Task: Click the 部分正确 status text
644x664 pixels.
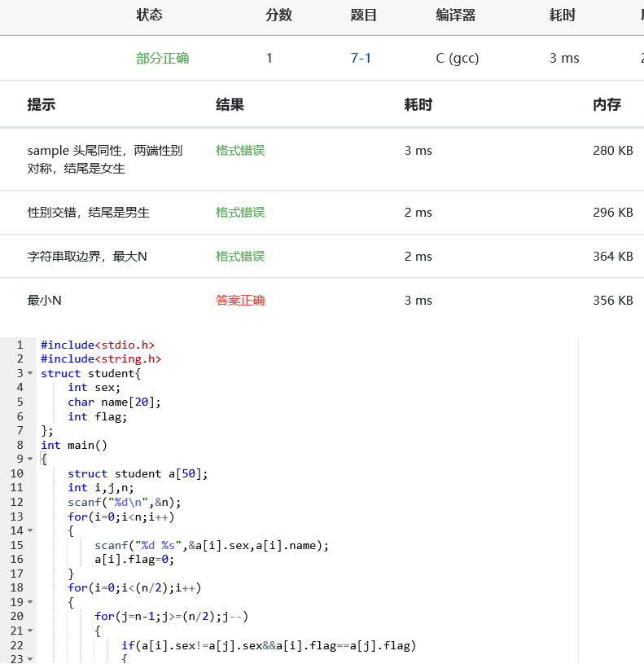Action: click(163, 58)
